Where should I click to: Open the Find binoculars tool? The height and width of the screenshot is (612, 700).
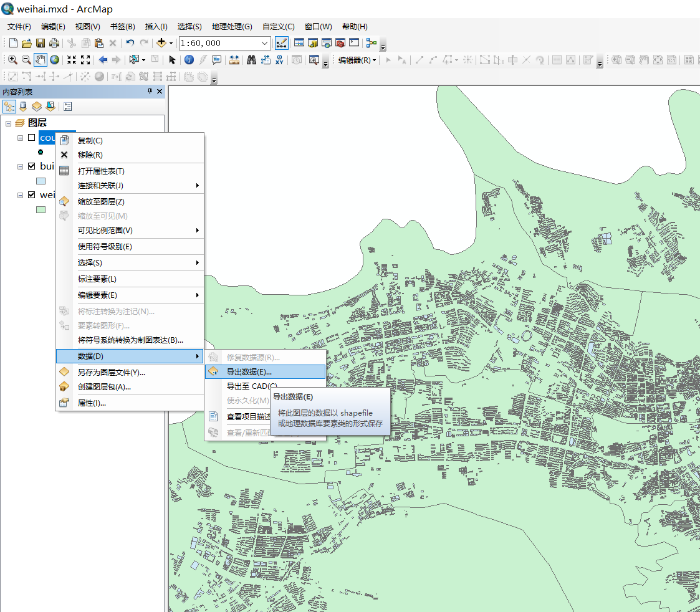coord(251,60)
